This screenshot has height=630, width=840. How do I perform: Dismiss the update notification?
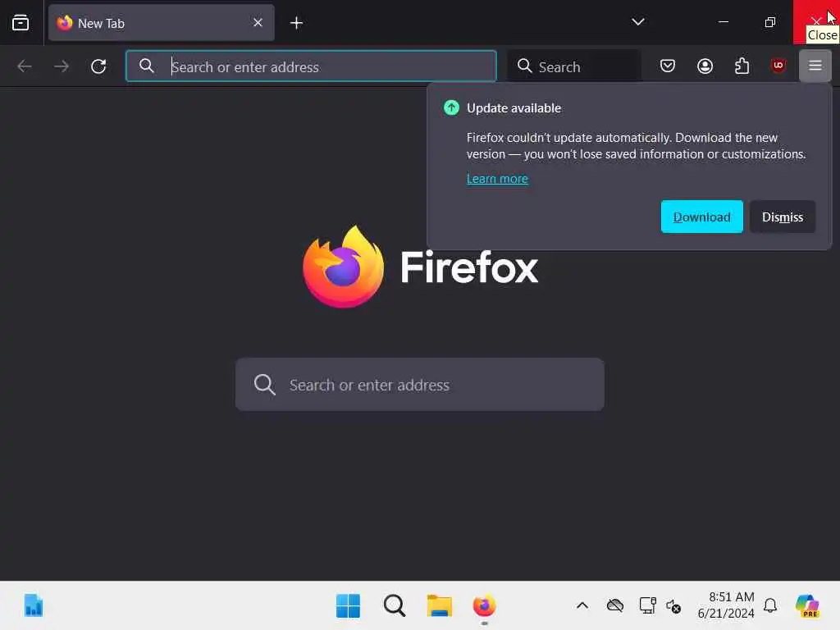(x=782, y=217)
